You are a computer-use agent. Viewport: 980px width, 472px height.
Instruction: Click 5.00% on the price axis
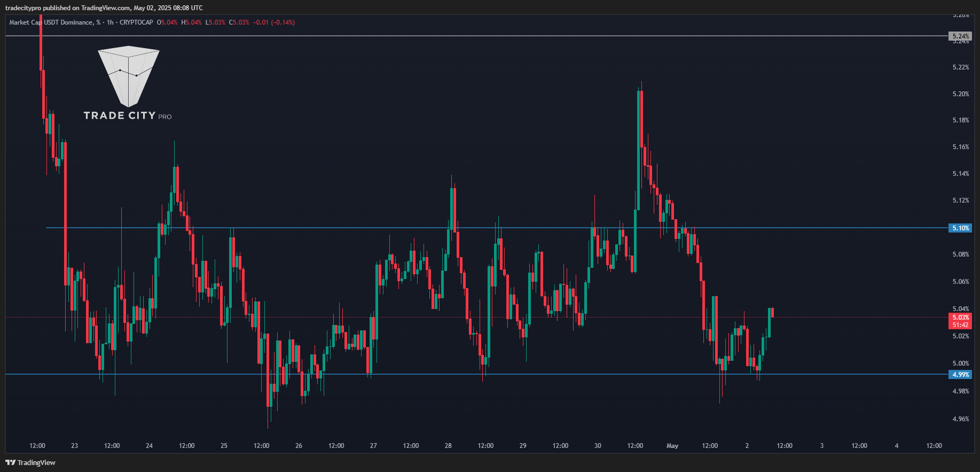(960, 363)
